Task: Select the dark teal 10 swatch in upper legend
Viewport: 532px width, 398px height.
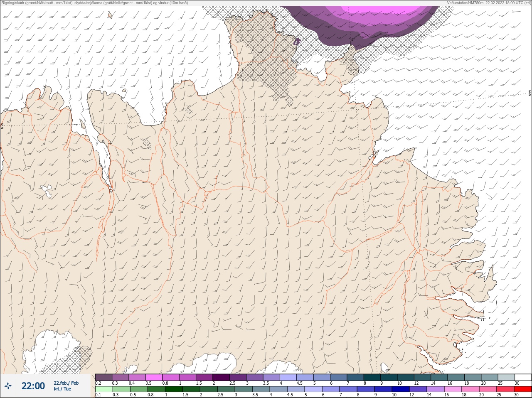Action: point(406,377)
